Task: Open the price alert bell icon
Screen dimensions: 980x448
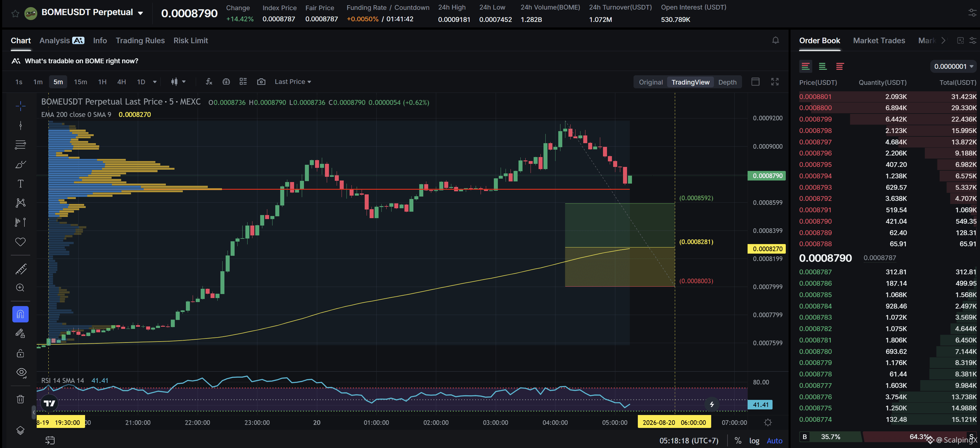Action: click(x=775, y=40)
